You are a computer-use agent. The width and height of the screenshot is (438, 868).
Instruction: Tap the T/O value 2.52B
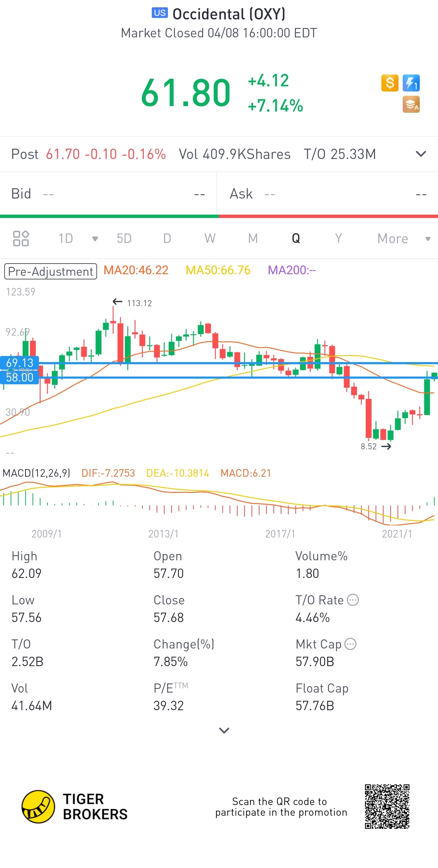[27, 662]
